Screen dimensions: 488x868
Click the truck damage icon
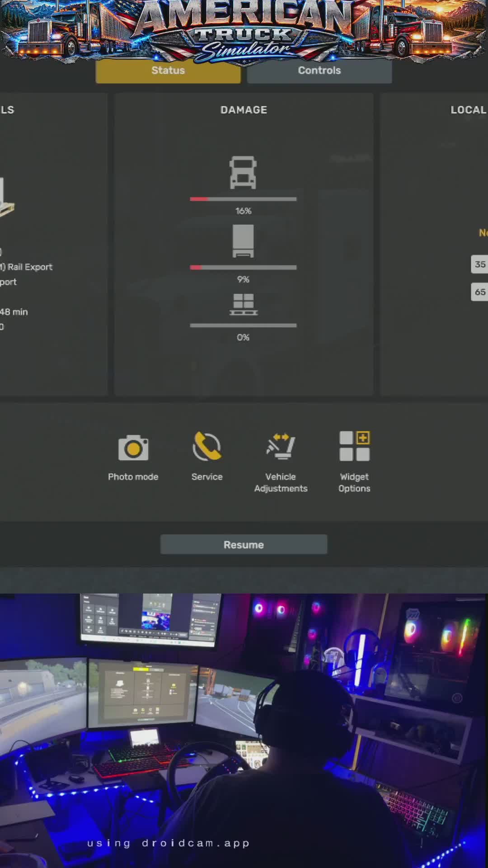coord(243,172)
